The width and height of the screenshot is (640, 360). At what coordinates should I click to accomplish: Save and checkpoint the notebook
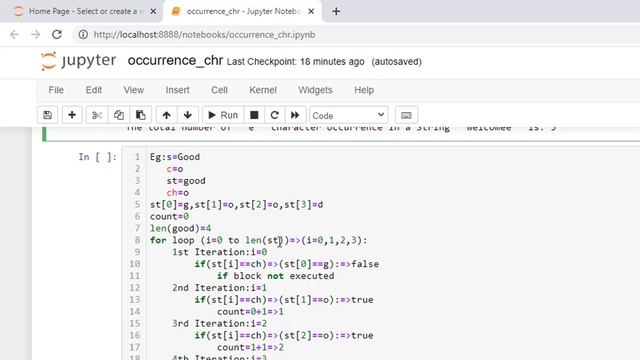click(47, 115)
